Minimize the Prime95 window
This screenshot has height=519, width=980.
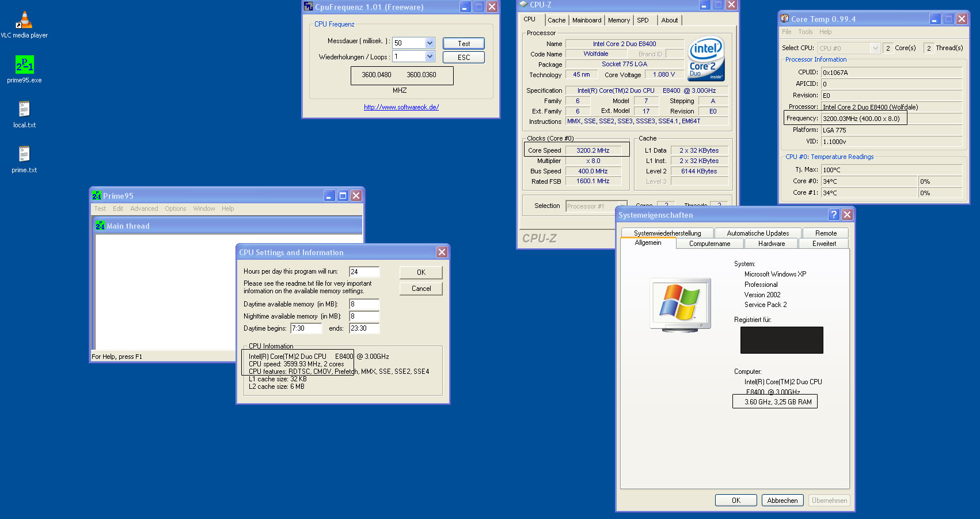point(329,196)
